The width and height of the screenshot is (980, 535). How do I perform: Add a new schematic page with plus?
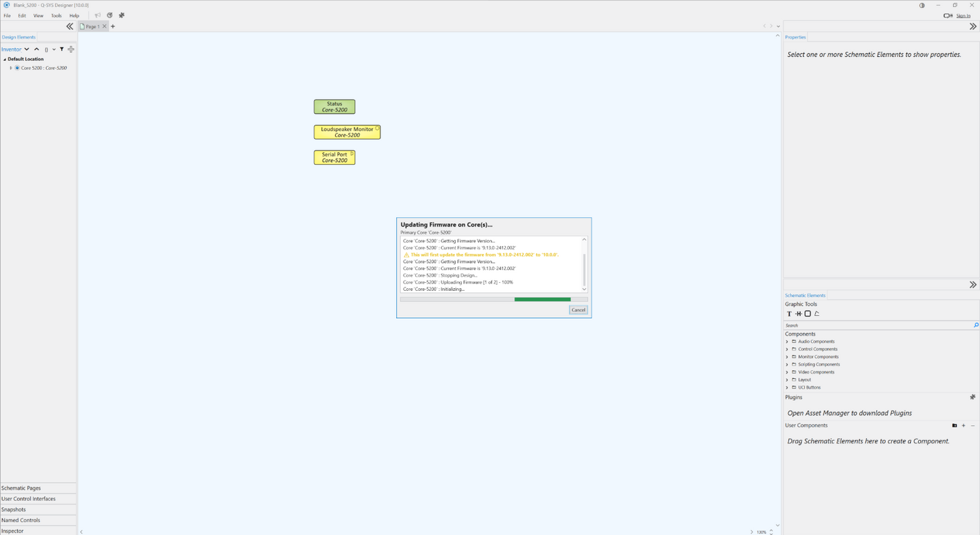click(x=113, y=26)
